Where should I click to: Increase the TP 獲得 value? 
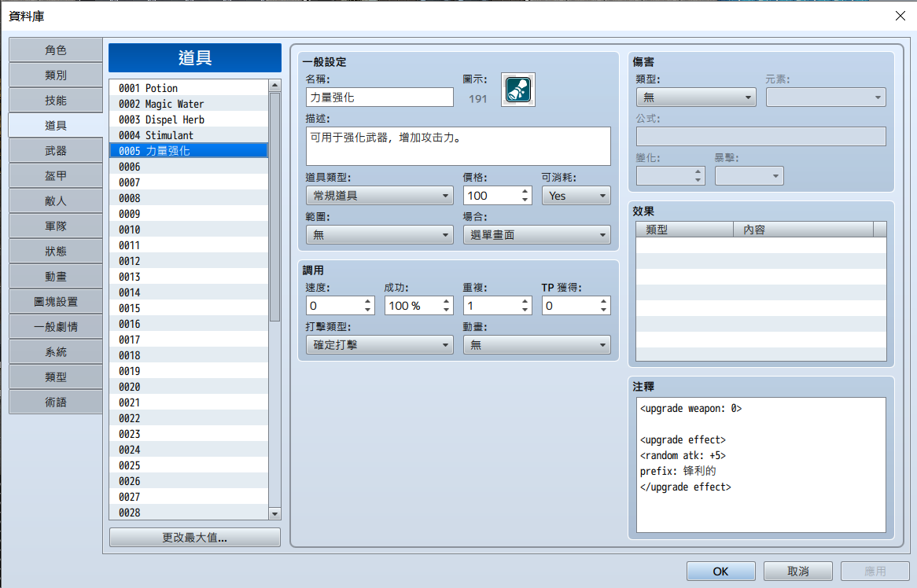(x=603, y=301)
